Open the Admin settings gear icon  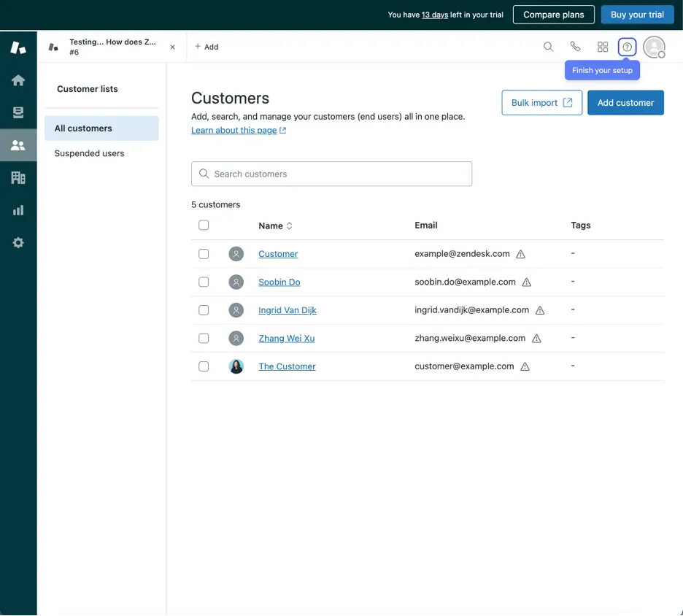[x=18, y=242]
